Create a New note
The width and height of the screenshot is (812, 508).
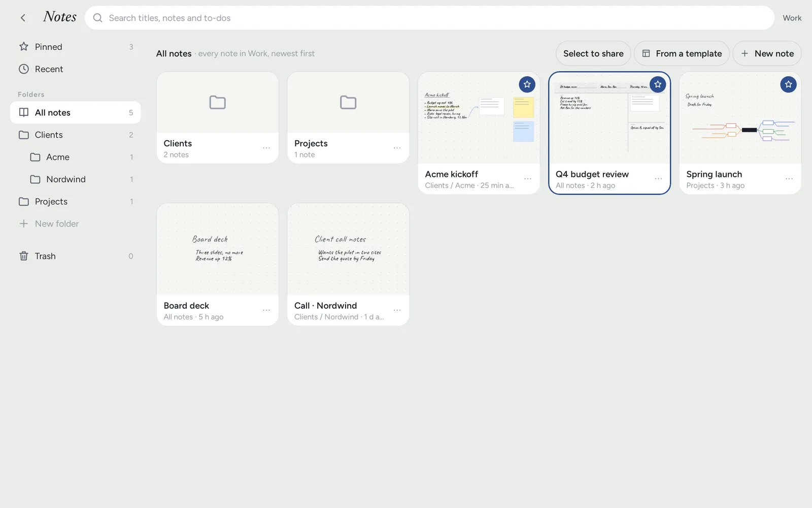click(x=767, y=53)
